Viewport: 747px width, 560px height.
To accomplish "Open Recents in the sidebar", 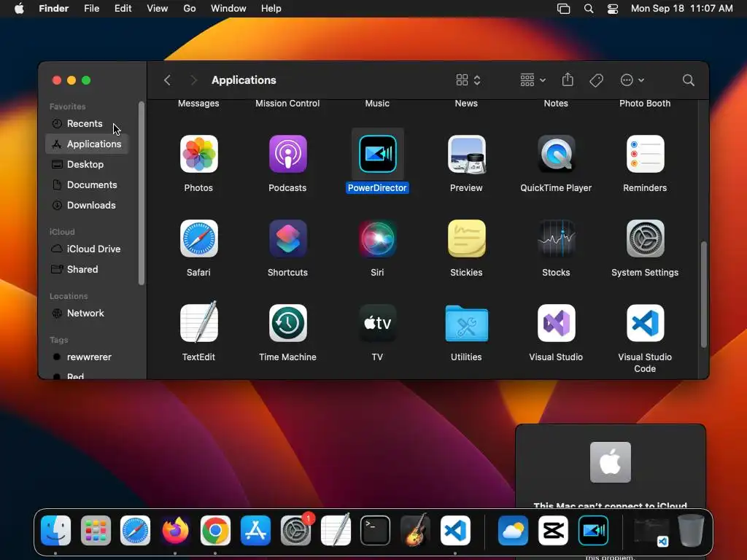I will pyautogui.click(x=87, y=123).
